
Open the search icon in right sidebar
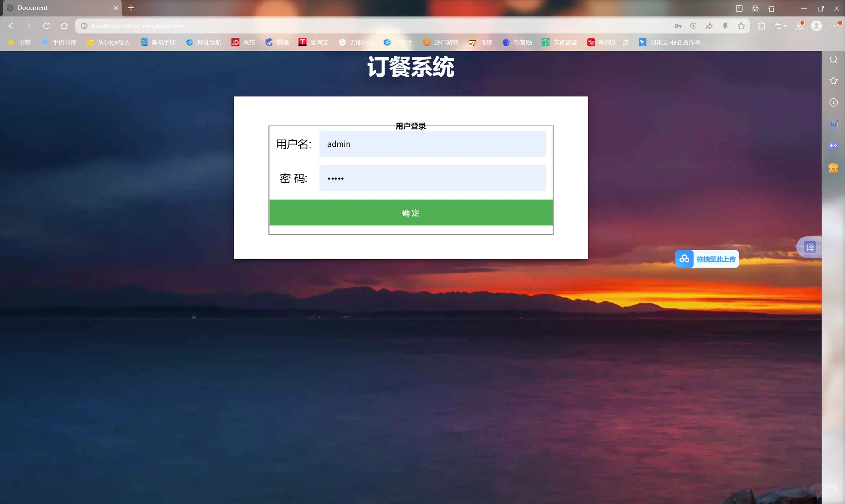click(x=833, y=59)
